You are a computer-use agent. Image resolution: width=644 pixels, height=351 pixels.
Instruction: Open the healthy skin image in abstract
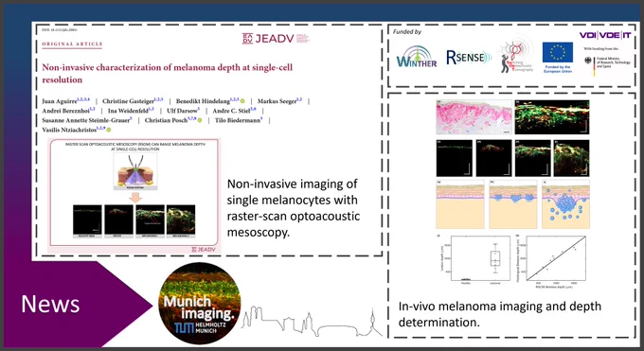(87, 219)
